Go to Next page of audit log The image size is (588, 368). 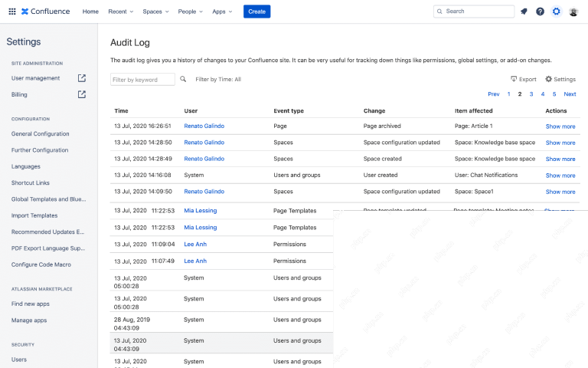point(570,94)
